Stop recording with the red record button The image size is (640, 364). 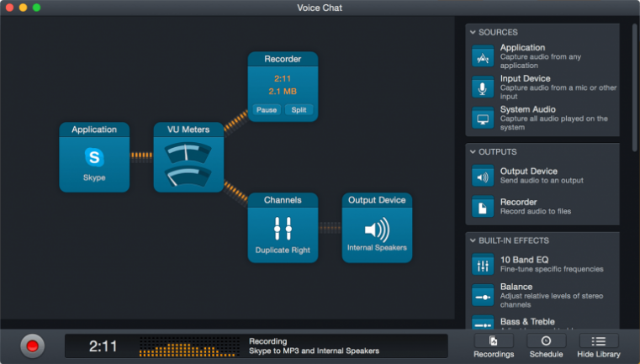(32, 346)
